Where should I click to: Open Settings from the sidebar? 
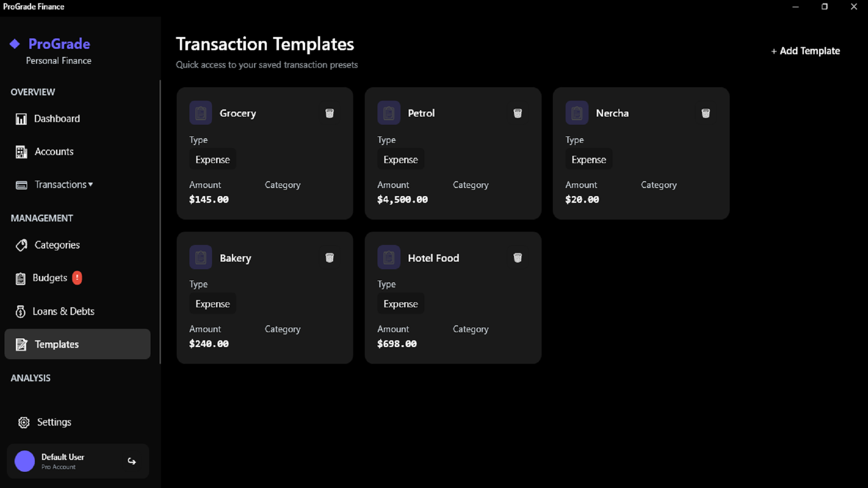pyautogui.click(x=54, y=422)
